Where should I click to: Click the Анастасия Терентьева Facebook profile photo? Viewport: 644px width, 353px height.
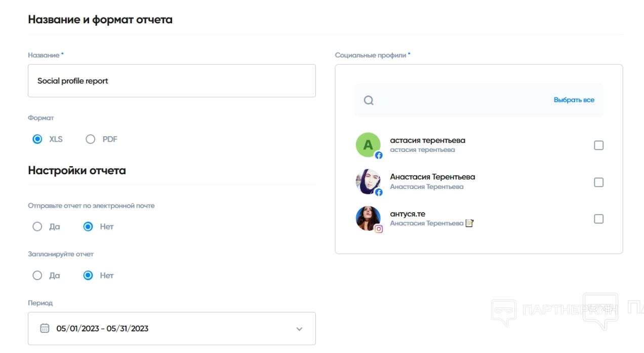pyautogui.click(x=368, y=181)
